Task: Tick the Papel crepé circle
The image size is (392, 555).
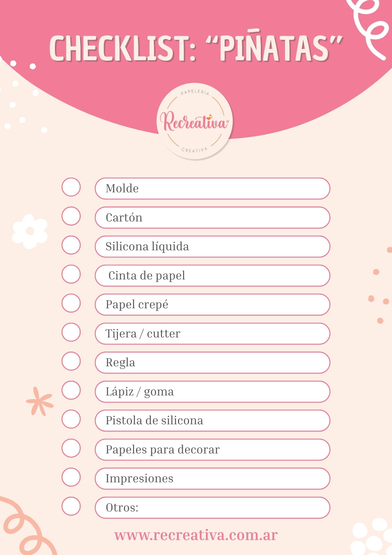Action: tap(71, 303)
